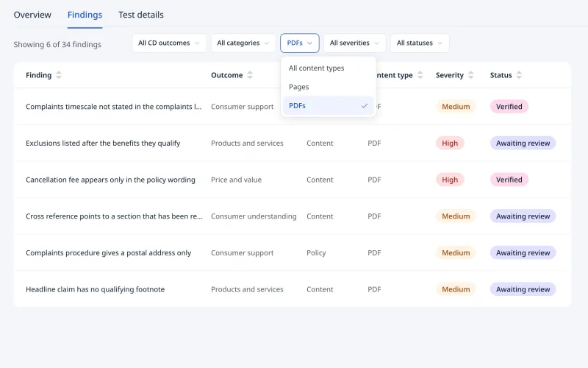Open finding 'Complaints procedure gives a postal address only'

[x=108, y=252]
